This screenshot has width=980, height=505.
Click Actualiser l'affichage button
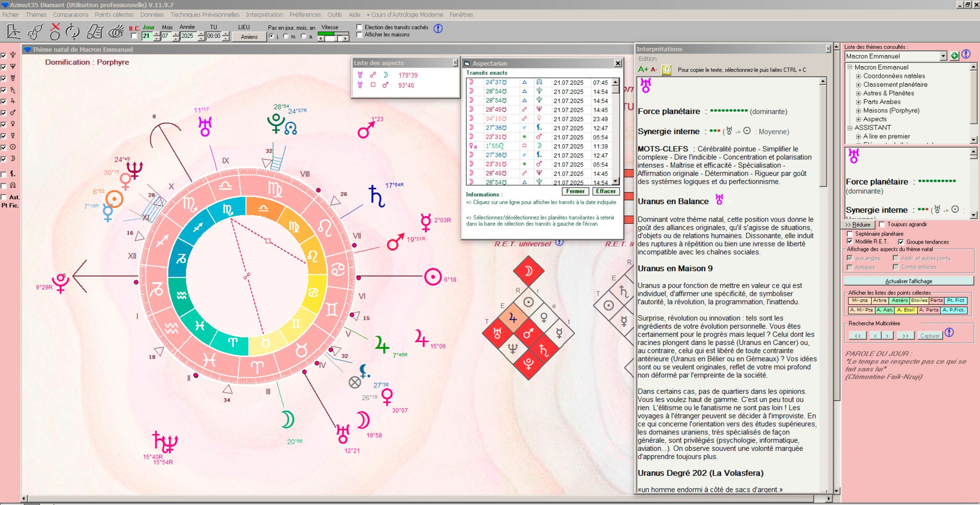(908, 281)
